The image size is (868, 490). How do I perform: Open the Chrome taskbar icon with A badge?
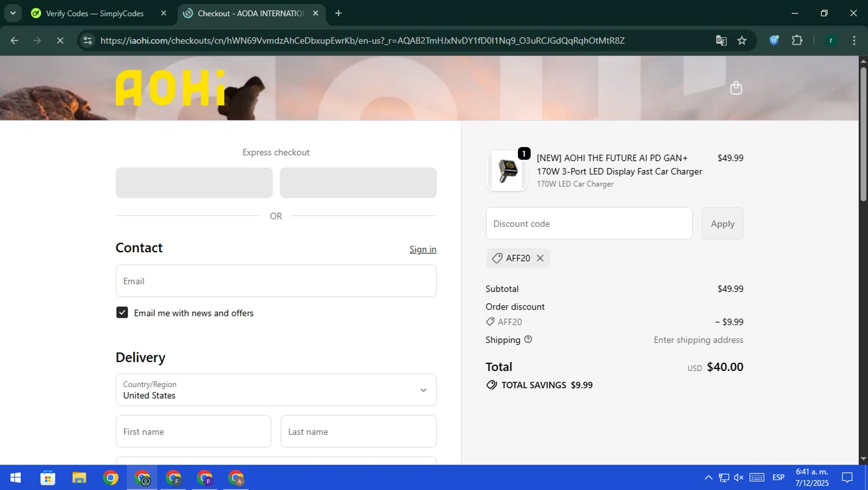[x=236, y=477]
